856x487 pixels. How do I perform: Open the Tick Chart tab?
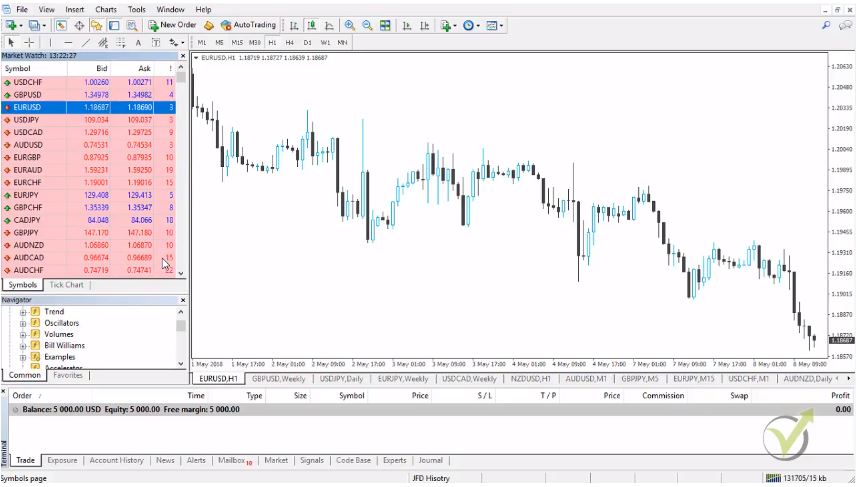67,285
